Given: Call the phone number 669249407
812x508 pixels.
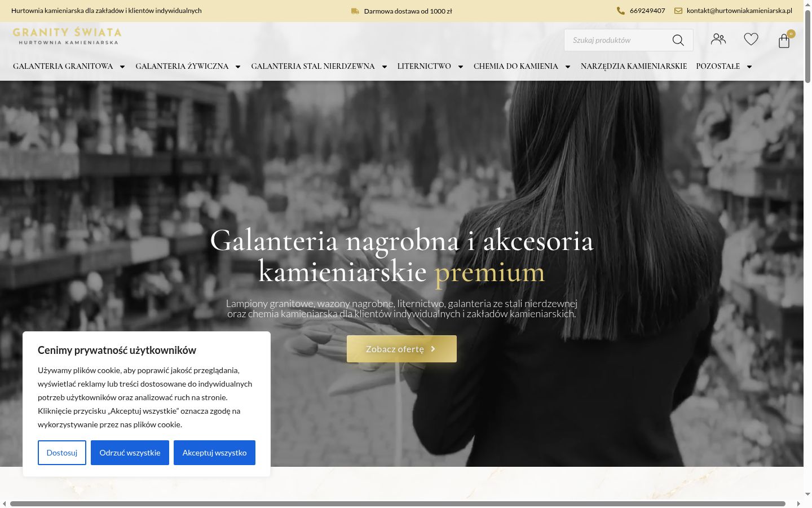Looking at the screenshot, I should [x=647, y=11].
